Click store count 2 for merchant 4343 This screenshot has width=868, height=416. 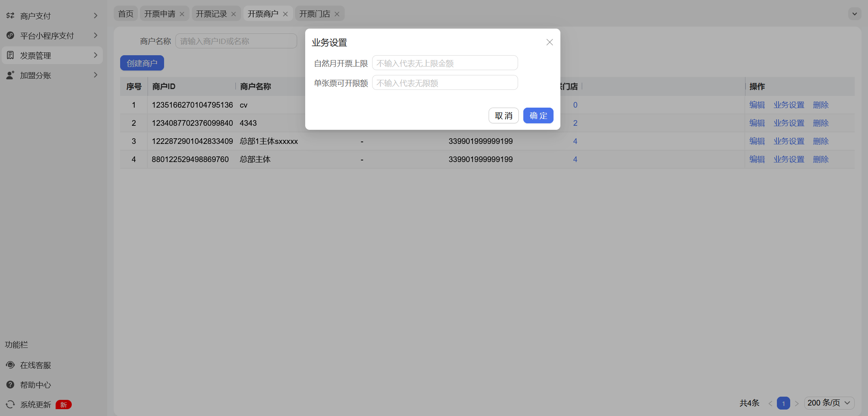click(x=575, y=123)
